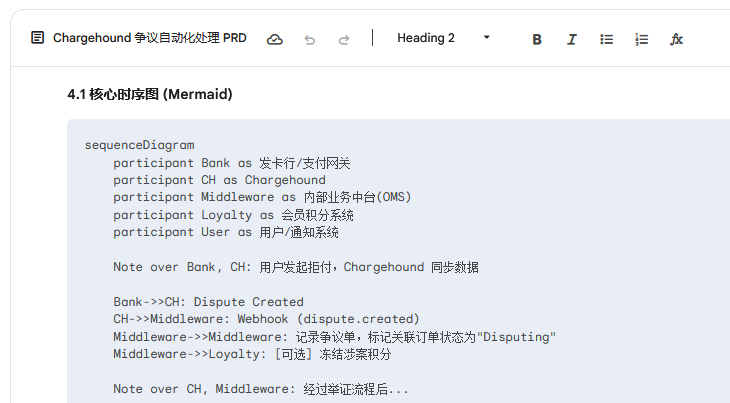The image size is (730, 403).
Task: Insert a bulleted list
Action: click(606, 39)
